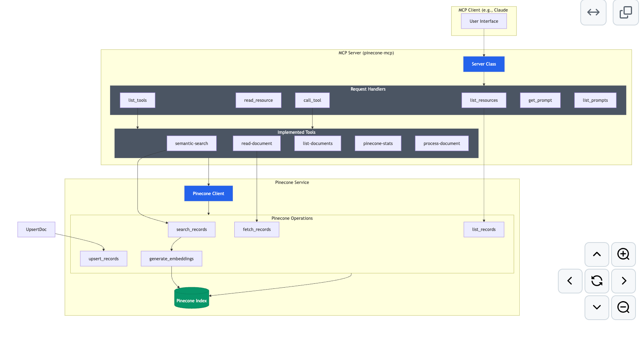This screenshot has height=337, width=644.
Task: Click the read_resource handler node
Action: 258,100
